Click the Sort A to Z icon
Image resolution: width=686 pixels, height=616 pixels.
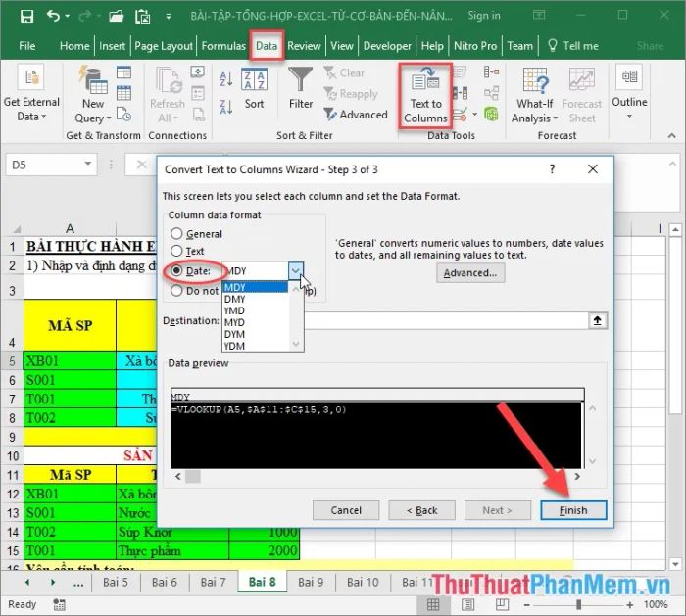click(x=226, y=79)
